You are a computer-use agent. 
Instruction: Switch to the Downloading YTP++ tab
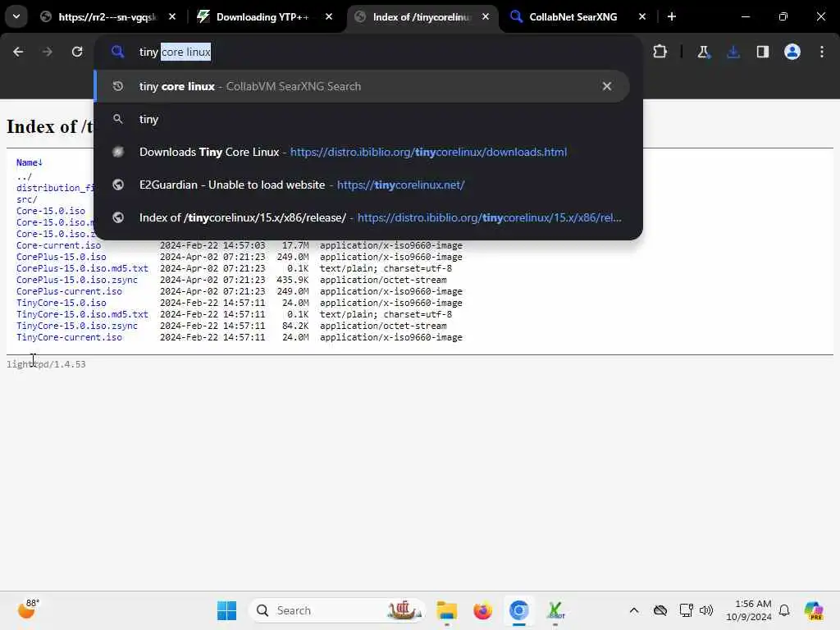point(262,17)
